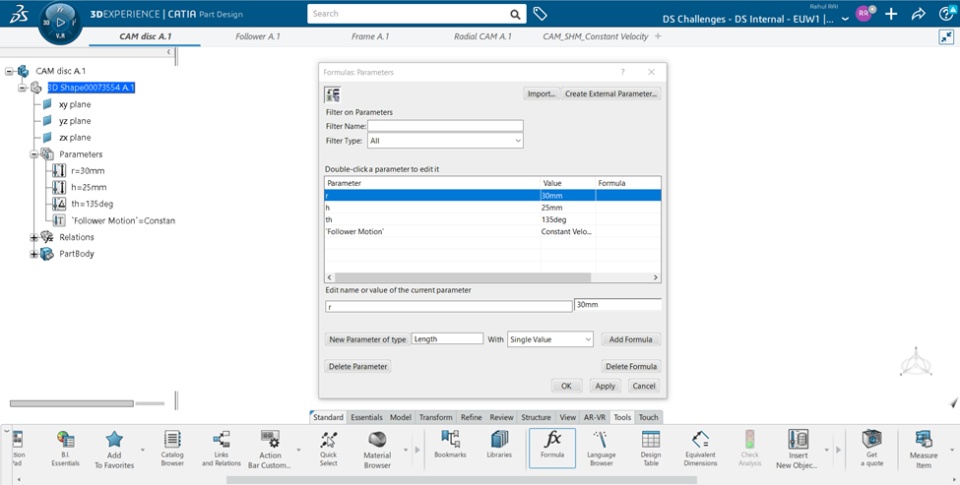Open the Model action bar tab
Image resolution: width=960 pixels, height=485 pixels.
pos(400,417)
